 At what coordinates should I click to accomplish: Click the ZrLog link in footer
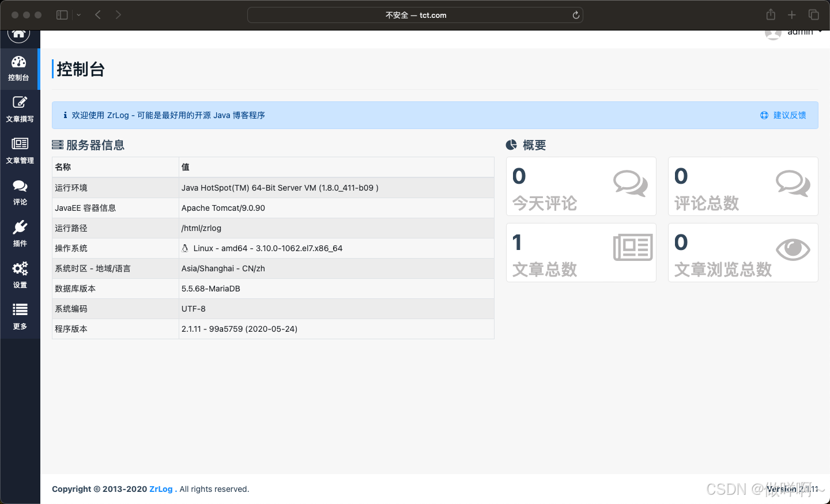161,489
